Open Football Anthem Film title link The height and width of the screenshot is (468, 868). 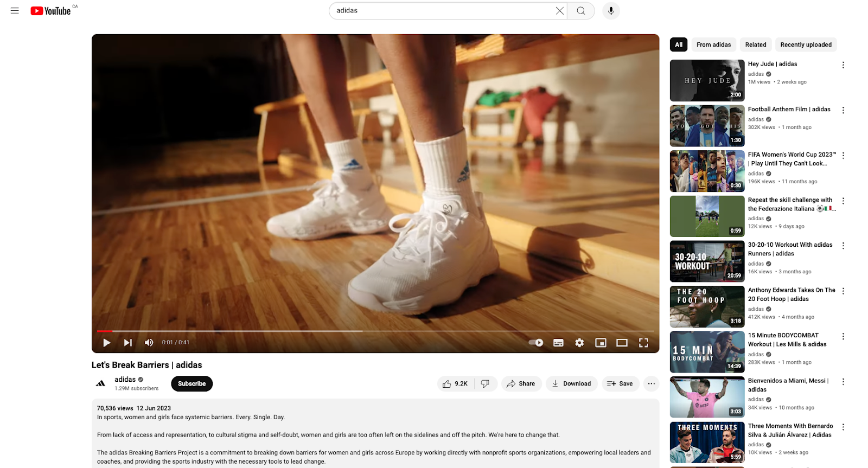coord(789,110)
